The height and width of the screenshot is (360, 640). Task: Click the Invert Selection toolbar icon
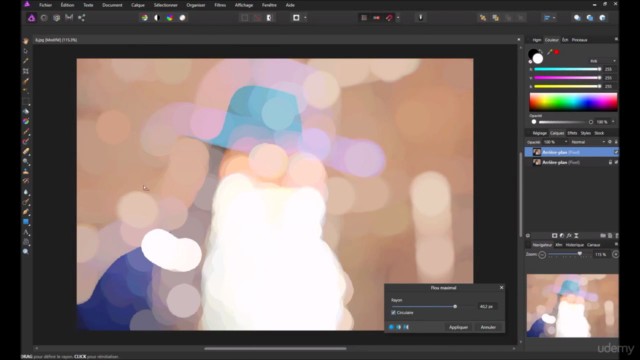tap(269, 18)
